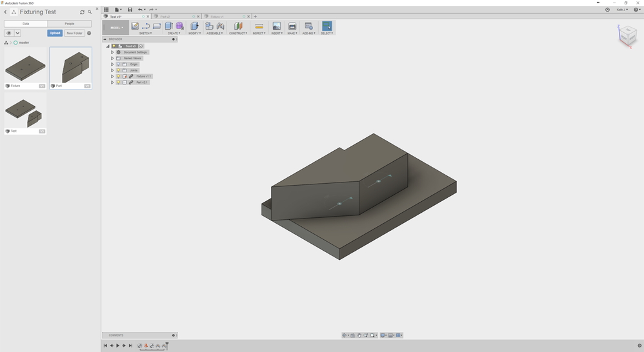Image resolution: width=644 pixels, height=352 pixels.
Task: Click the Undo arrow
Action: pos(140,10)
